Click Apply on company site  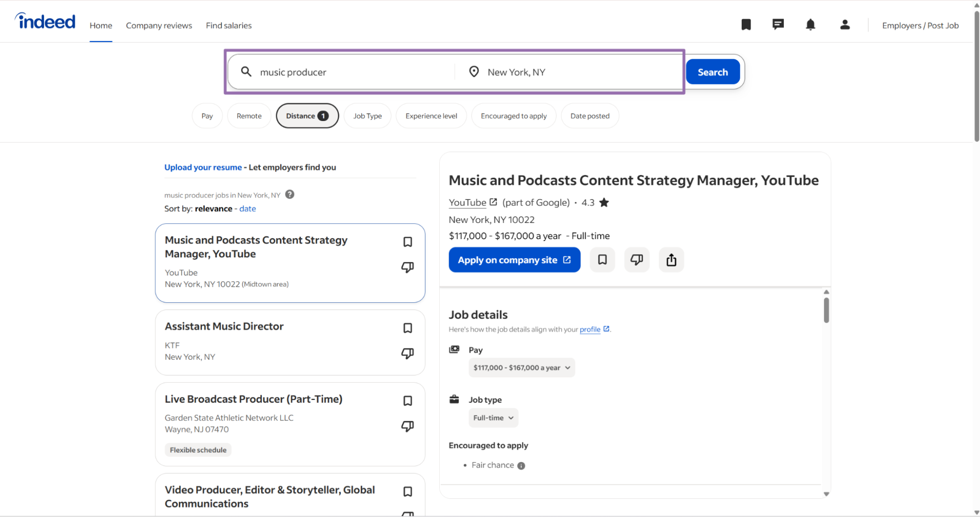click(x=514, y=260)
